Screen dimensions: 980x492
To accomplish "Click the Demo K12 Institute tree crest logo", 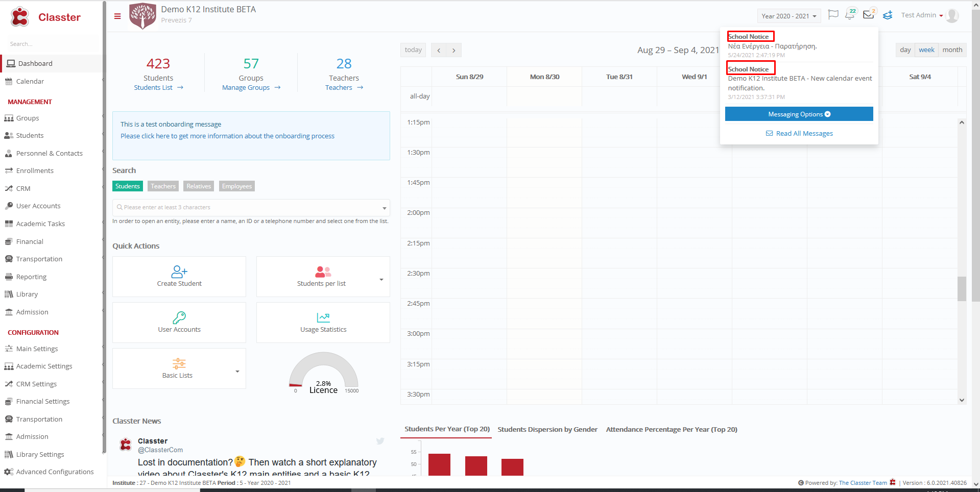I will (142, 16).
